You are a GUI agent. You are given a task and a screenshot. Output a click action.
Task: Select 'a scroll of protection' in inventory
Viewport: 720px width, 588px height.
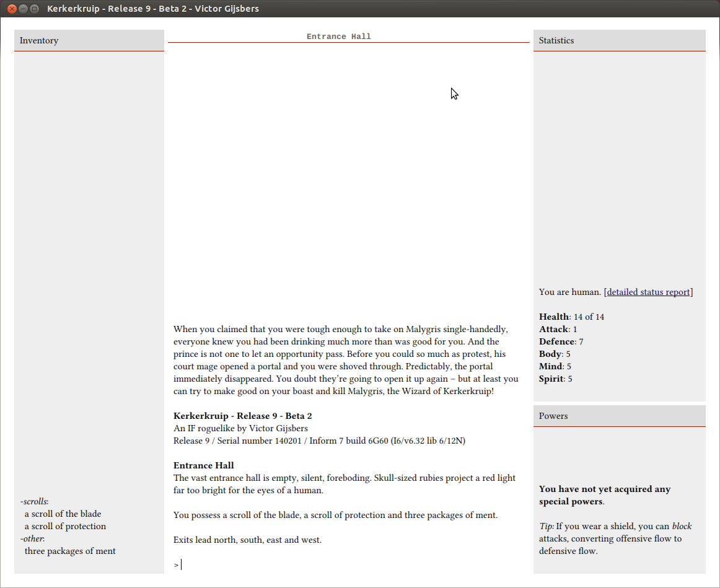coord(65,526)
